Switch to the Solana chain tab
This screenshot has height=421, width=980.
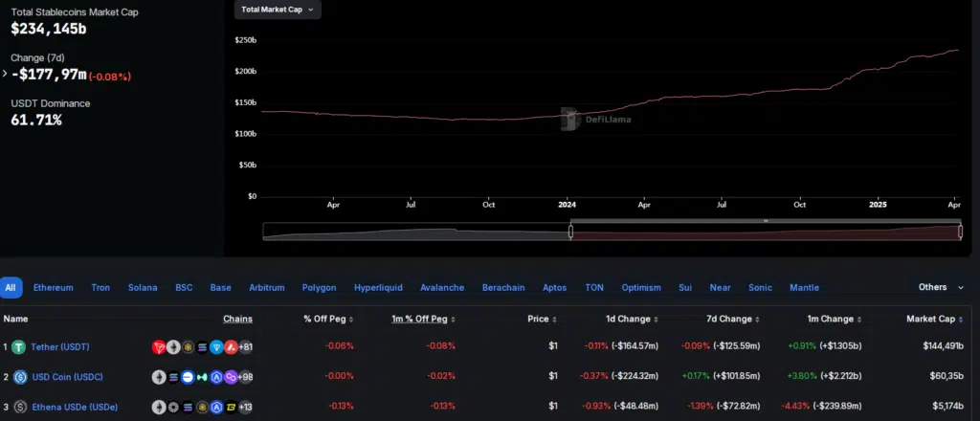pyautogui.click(x=144, y=287)
